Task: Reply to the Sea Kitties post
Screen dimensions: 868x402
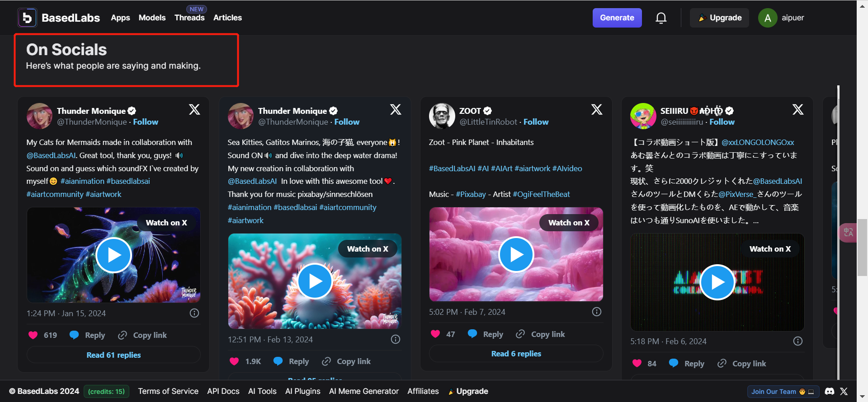Action: 292,361
